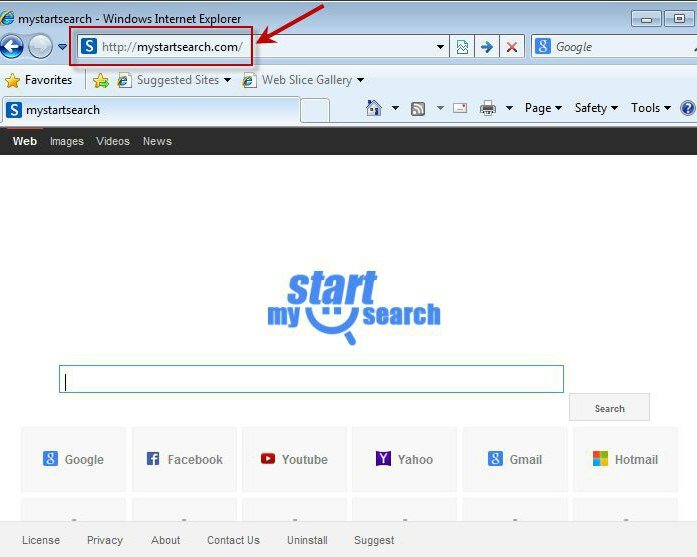
Task: Expand the Home dropdown arrow
Action: [395, 108]
